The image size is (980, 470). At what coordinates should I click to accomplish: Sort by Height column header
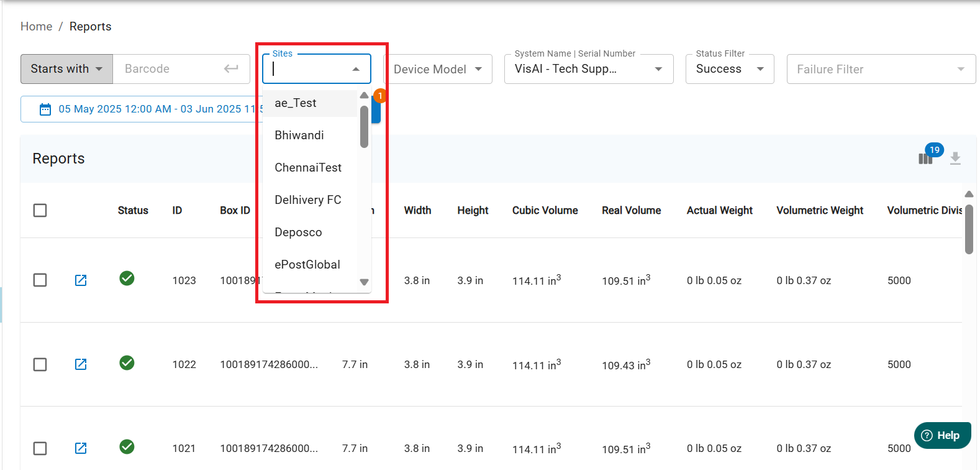pos(473,210)
